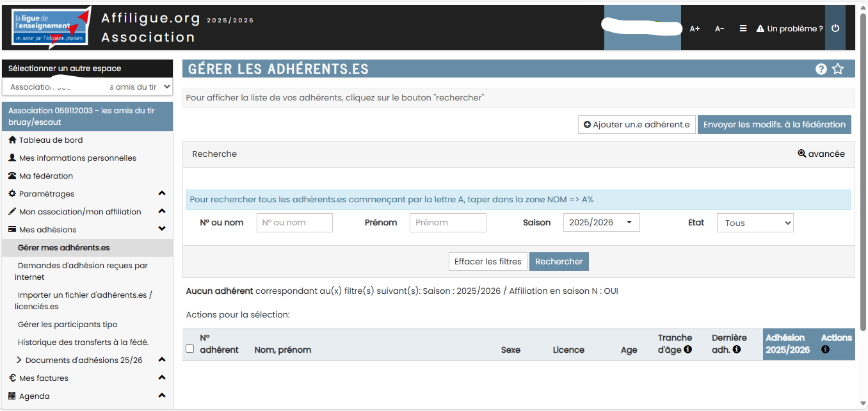
Task: Click Ajouter un.e adhérent.e button
Action: [x=636, y=125]
